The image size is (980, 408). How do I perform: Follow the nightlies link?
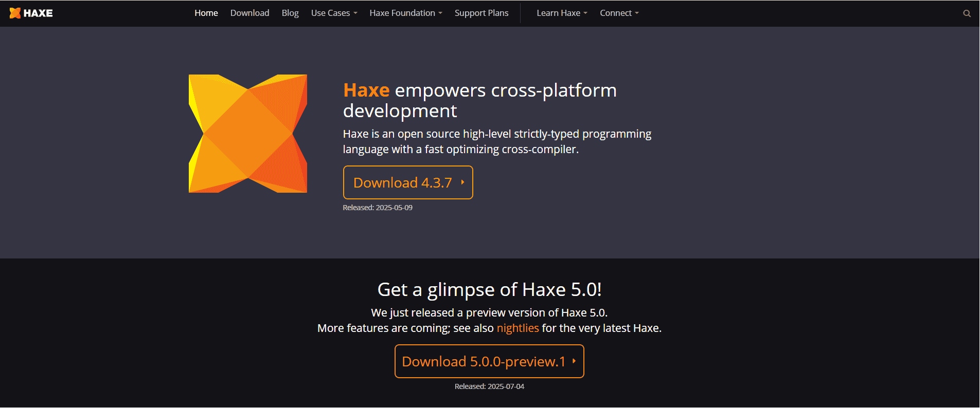[x=518, y=328]
